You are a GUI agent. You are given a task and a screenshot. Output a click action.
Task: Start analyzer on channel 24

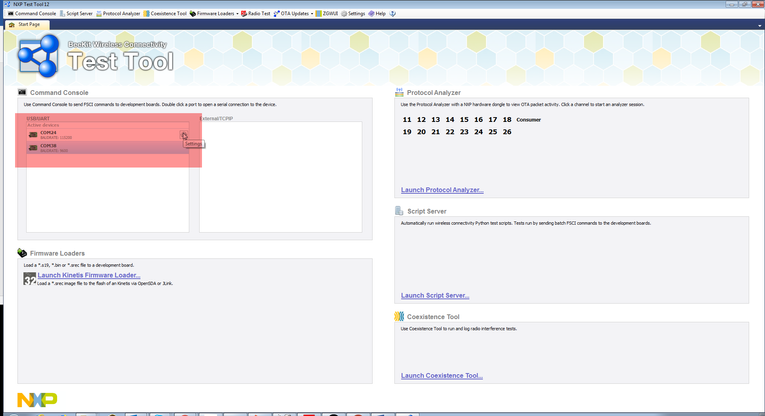click(x=479, y=132)
